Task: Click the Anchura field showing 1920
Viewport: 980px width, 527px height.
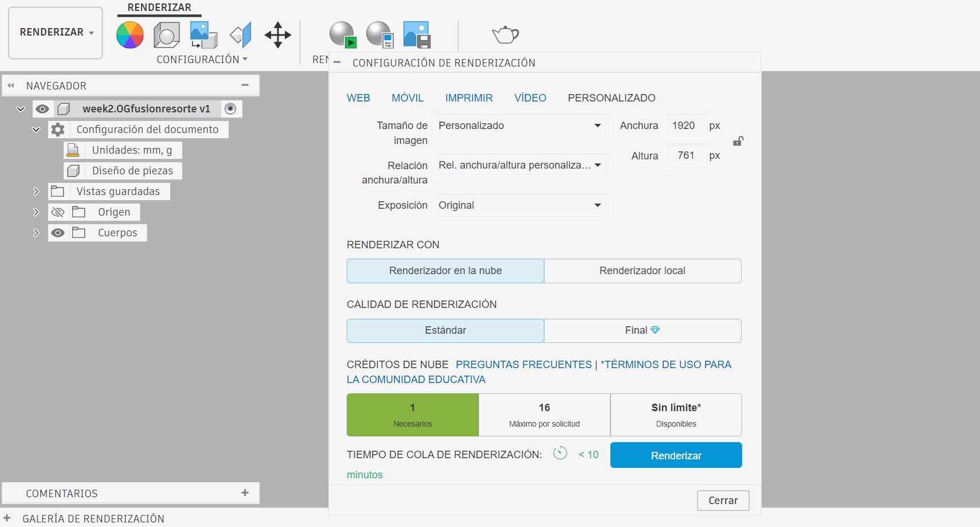Action: 687,126
